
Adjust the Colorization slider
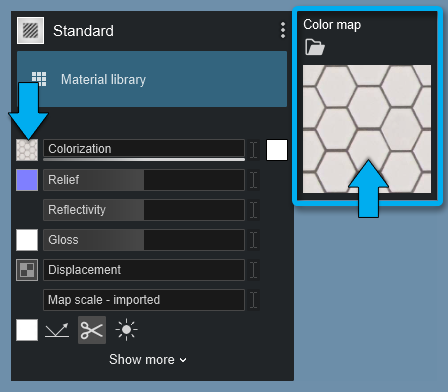click(x=144, y=149)
